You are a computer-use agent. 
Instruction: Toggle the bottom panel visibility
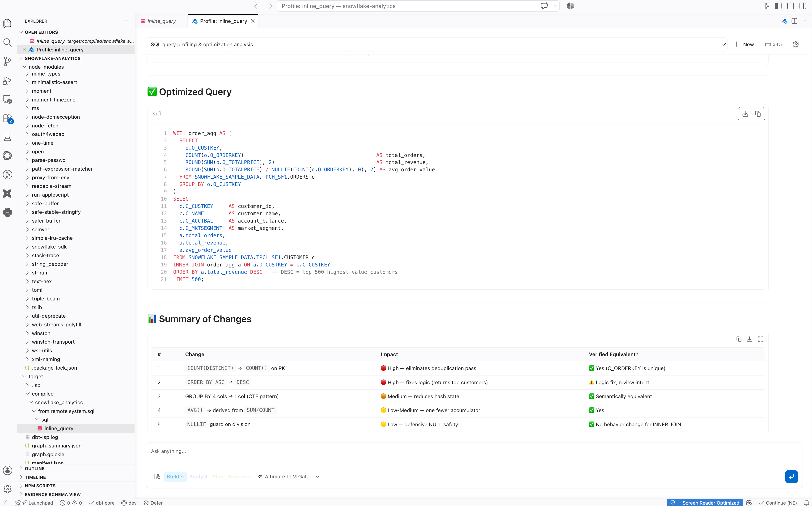coord(791,6)
